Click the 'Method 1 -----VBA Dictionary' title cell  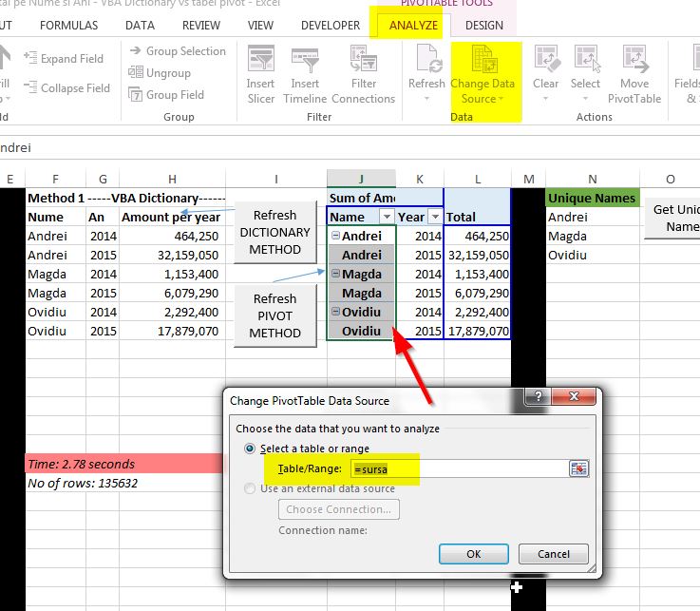coord(126,198)
